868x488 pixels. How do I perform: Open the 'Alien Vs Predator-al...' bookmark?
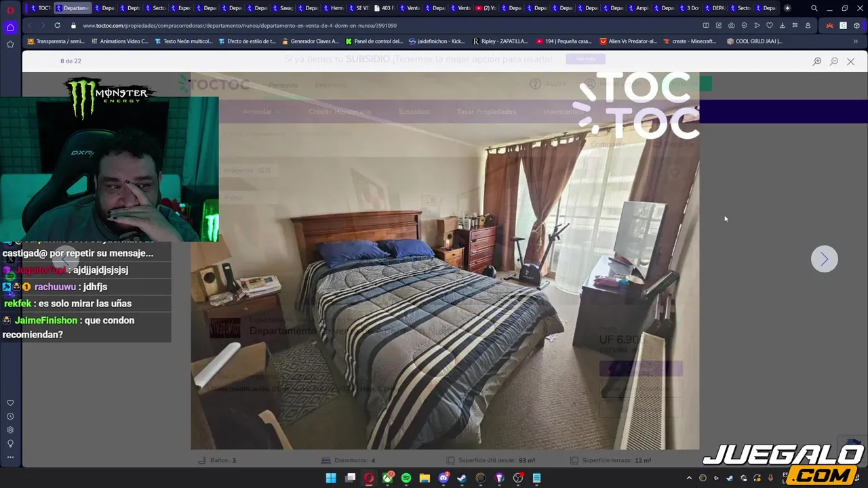(628, 41)
